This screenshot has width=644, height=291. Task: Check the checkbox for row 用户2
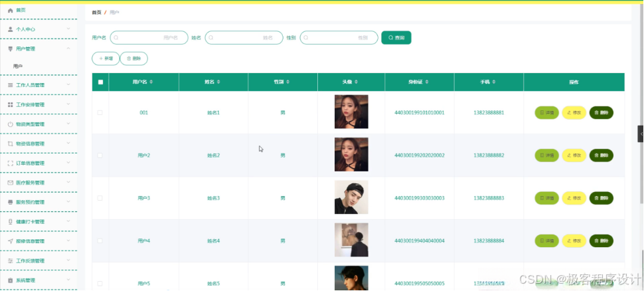pyautogui.click(x=100, y=155)
